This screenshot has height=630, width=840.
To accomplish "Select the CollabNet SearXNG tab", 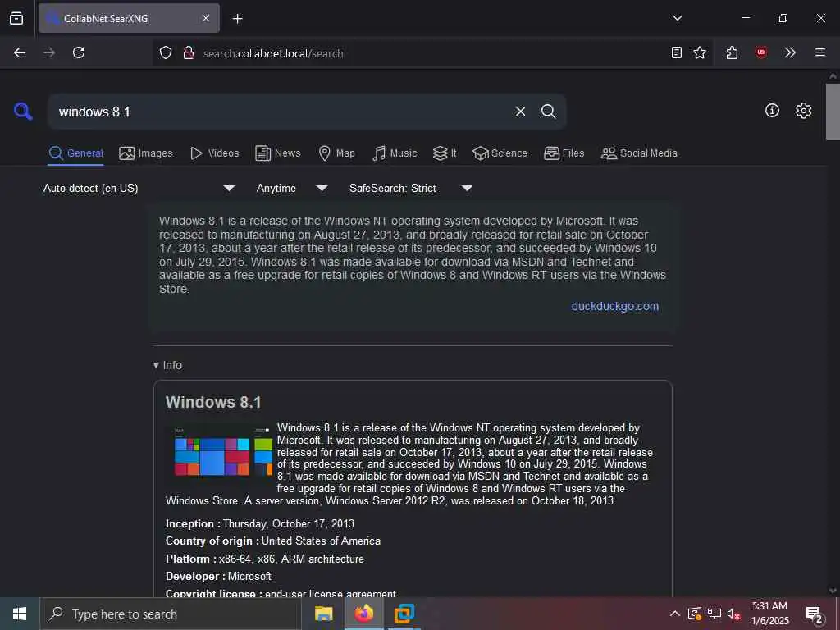I will click(129, 18).
